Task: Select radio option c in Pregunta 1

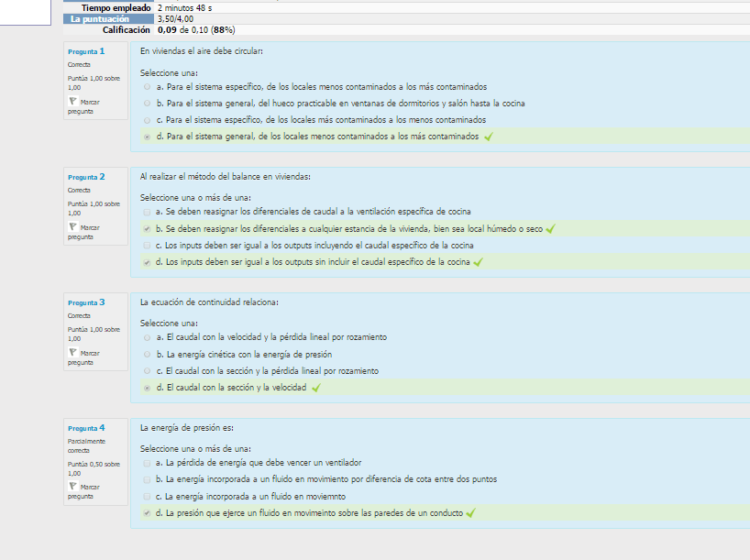Action: (x=148, y=120)
